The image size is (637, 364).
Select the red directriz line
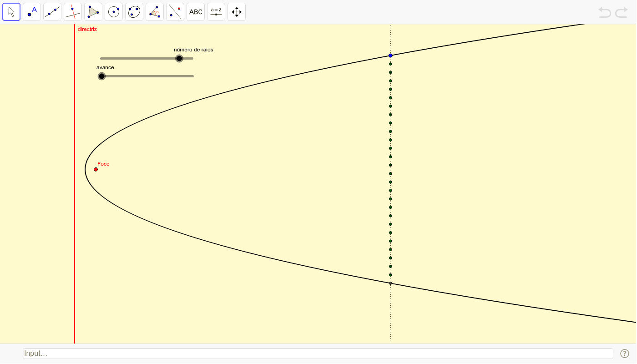(75, 184)
